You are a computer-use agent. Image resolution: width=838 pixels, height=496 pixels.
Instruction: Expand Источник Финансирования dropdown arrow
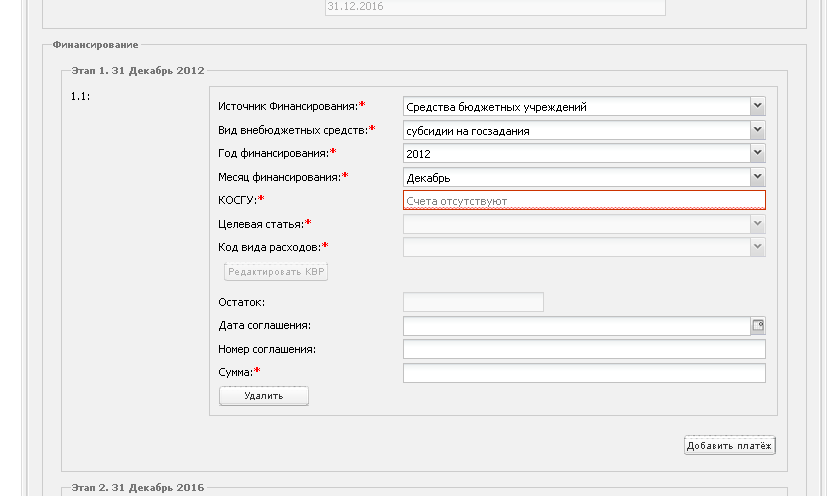tap(757, 106)
